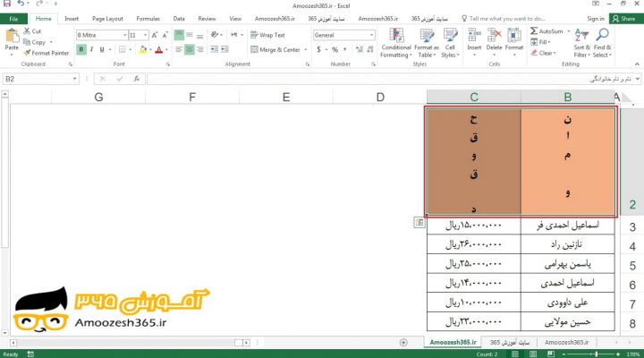Click the Accounting Number Format dollar icon

[318, 49]
